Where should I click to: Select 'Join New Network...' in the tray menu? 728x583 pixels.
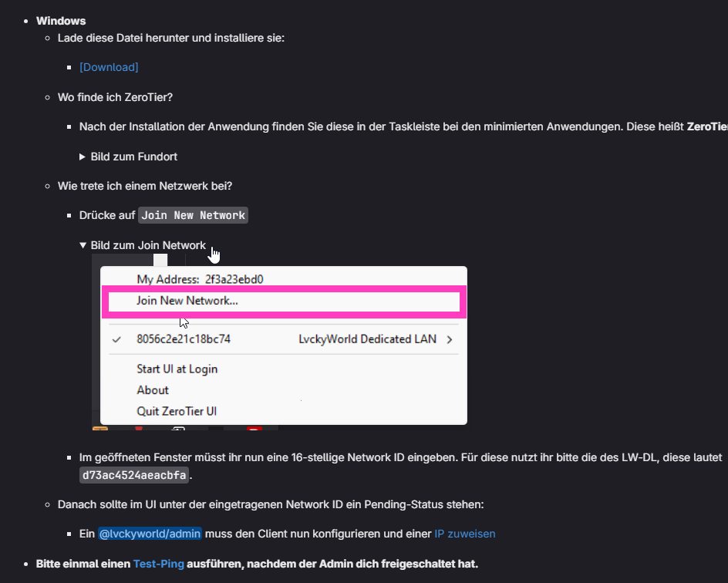[x=284, y=301]
